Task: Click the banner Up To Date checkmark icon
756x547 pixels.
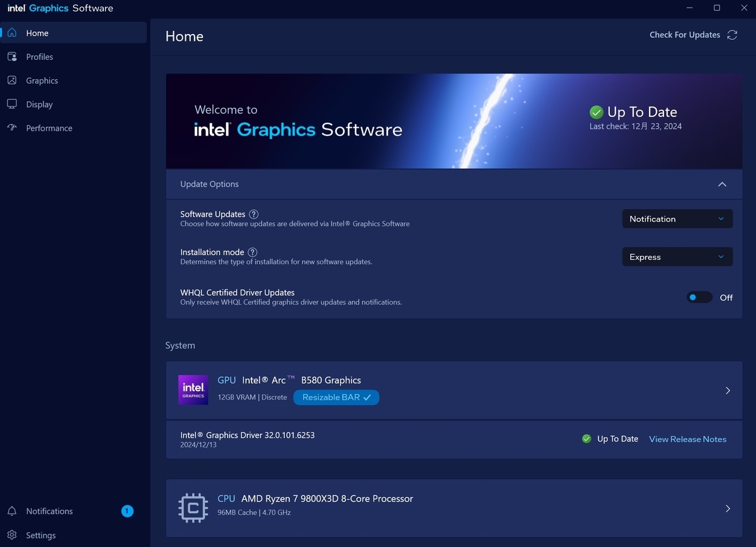Action: [x=596, y=112]
